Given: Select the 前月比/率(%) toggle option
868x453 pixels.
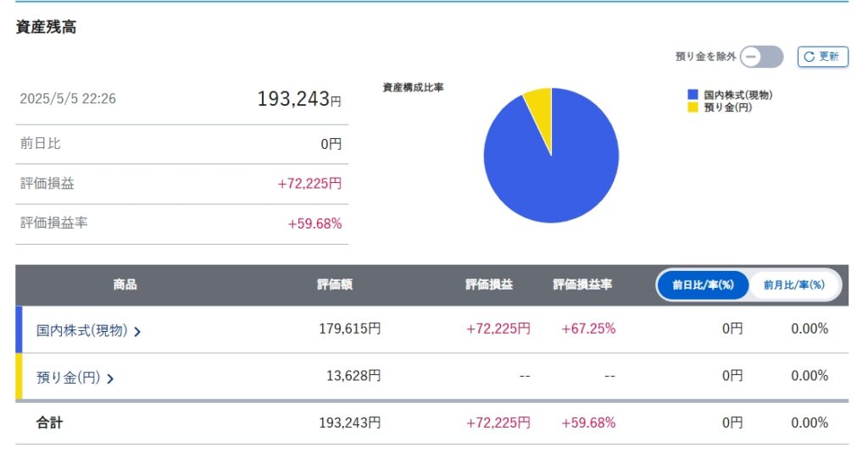Looking at the screenshot, I should click(793, 285).
